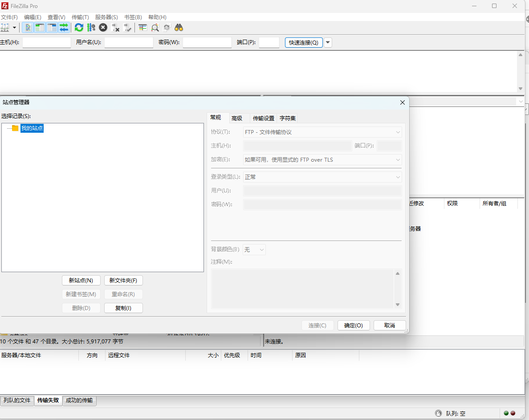
Task: Select the 我的站点 folder in site tree
Action: click(x=32, y=128)
